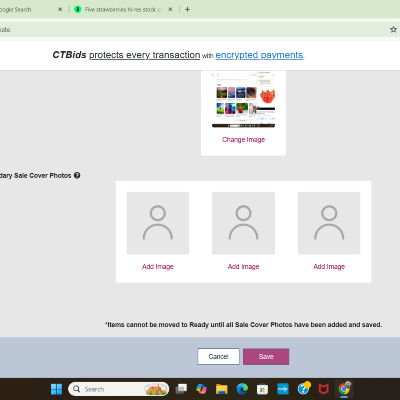The image size is (400, 400).
Task: Open the encrypted payments link
Action: coord(259,55)
